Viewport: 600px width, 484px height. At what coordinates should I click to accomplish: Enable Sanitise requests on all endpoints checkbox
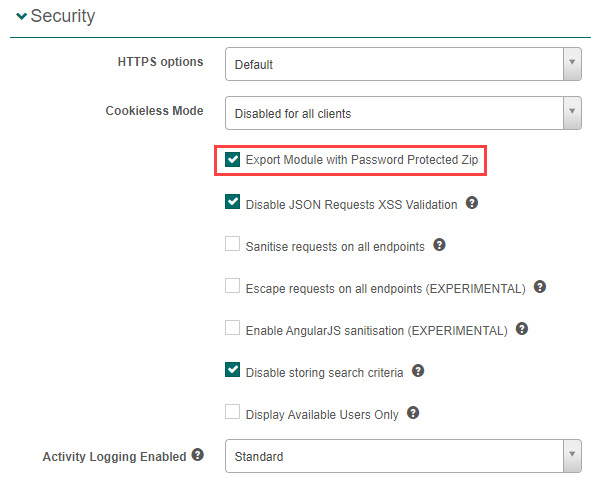click(233, 244)
